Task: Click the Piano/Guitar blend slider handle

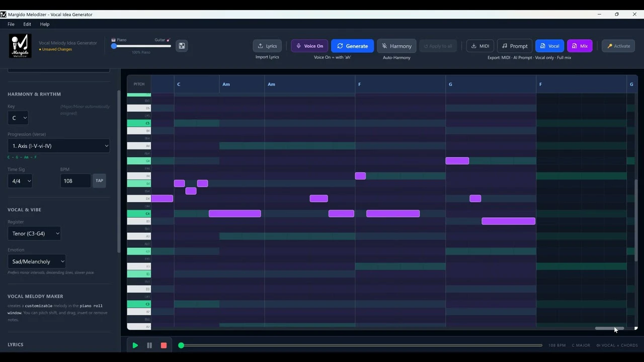Action: 114,46
